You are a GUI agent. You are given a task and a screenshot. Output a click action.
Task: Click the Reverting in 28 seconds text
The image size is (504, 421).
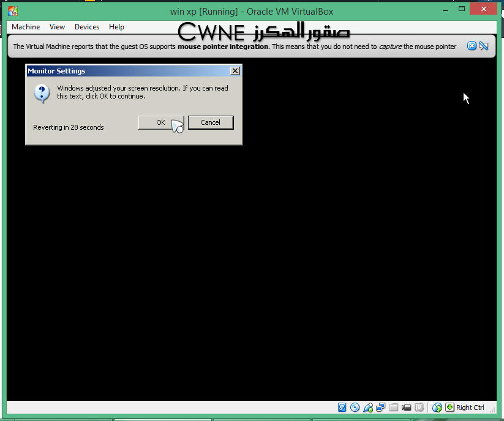[69, 127]
